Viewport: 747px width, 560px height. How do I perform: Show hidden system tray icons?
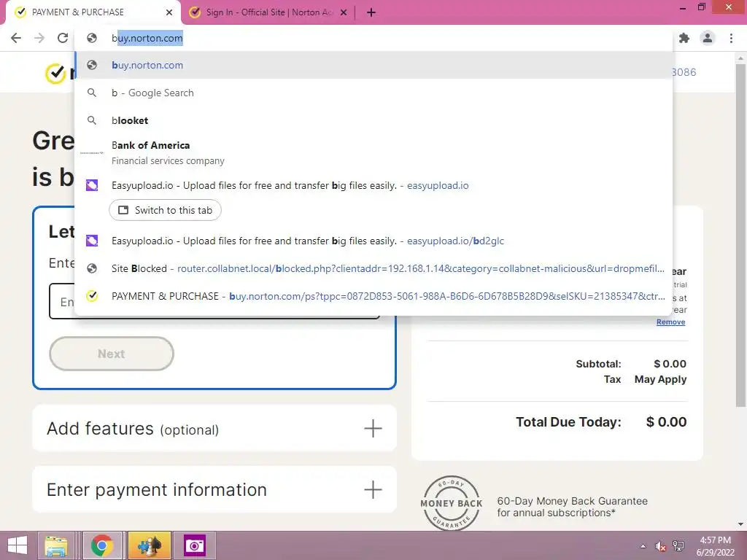643,546
